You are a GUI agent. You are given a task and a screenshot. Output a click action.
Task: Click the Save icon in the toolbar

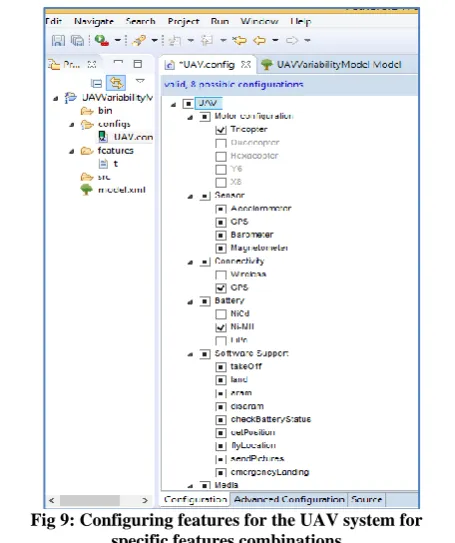click(x=58, y=41)
